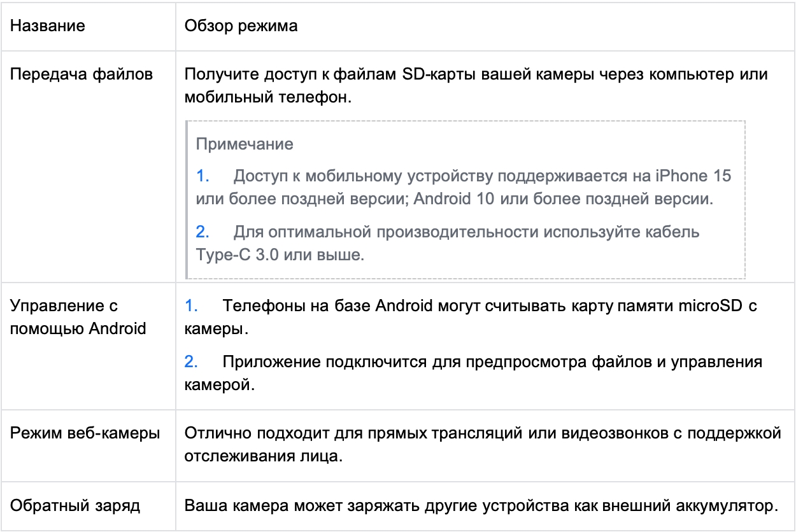Click the "Ваша камера может заряжать" description
Screen dimensions: 796x532
click(481, 507)
